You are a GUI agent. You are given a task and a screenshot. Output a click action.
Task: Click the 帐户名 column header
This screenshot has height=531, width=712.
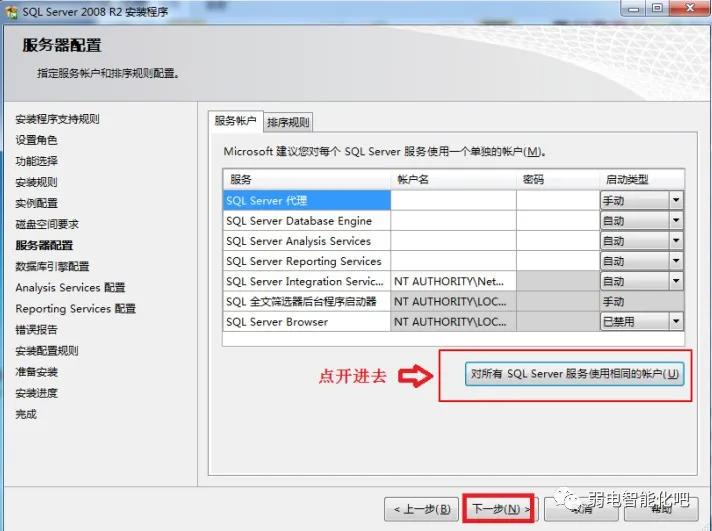(x=453, y=179)
